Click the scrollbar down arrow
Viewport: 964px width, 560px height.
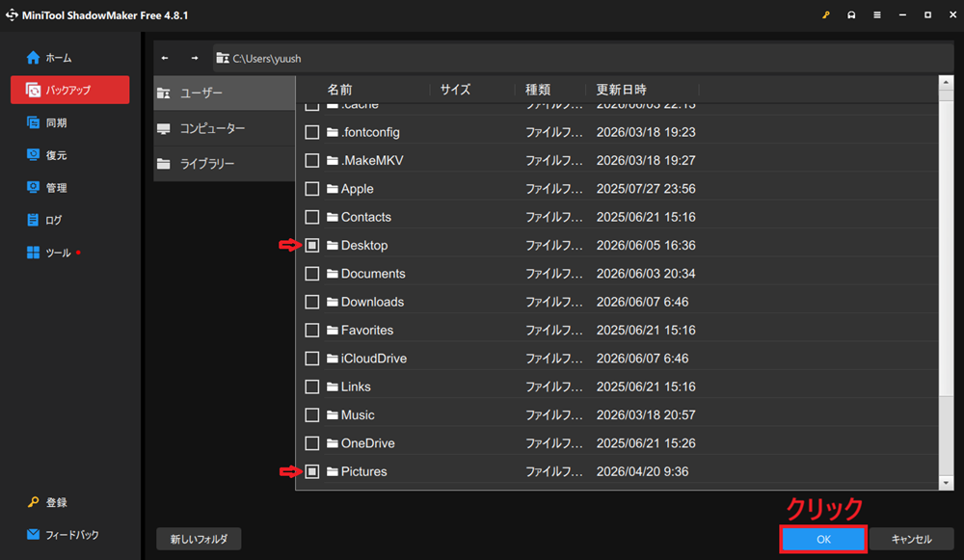point(947,483)
